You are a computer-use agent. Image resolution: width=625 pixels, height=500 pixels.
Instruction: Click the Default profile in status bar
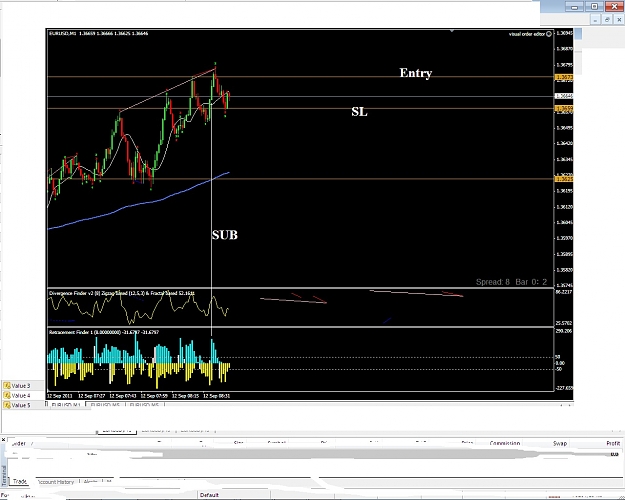click(209, 495)
